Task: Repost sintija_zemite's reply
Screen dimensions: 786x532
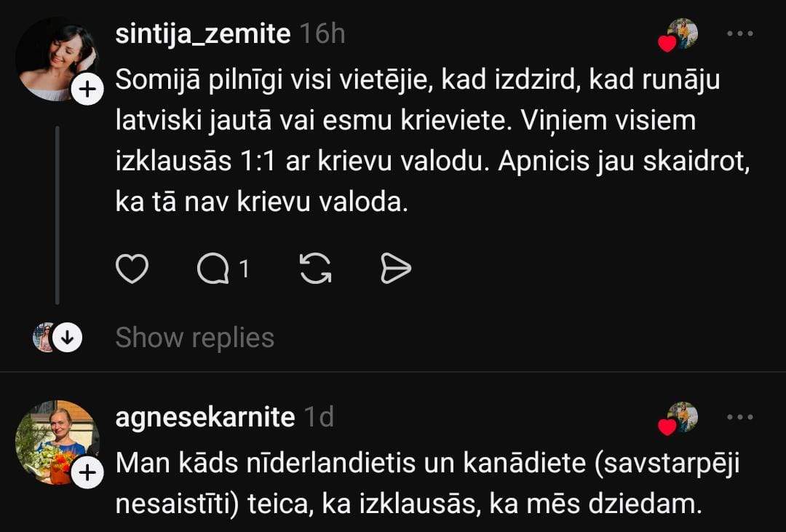Action: coord(316,270)
